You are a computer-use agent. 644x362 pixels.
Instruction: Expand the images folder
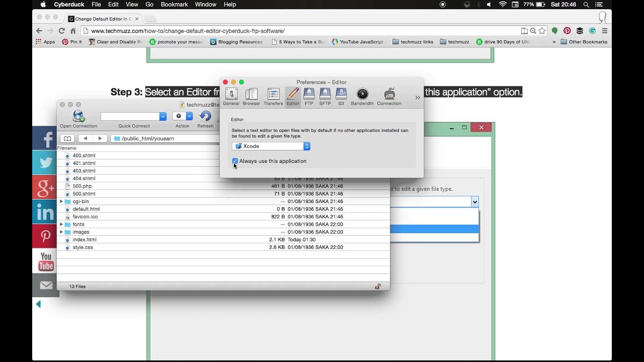click(x=61, y=232)
